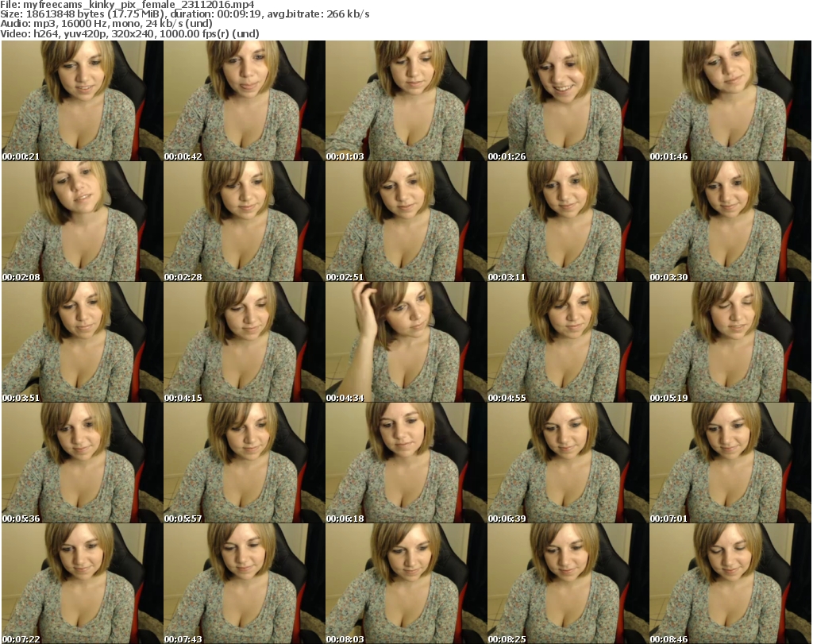Select the thumbnail frame at 00:01:03
Screen dimensions: 813x644
point(406,101)
